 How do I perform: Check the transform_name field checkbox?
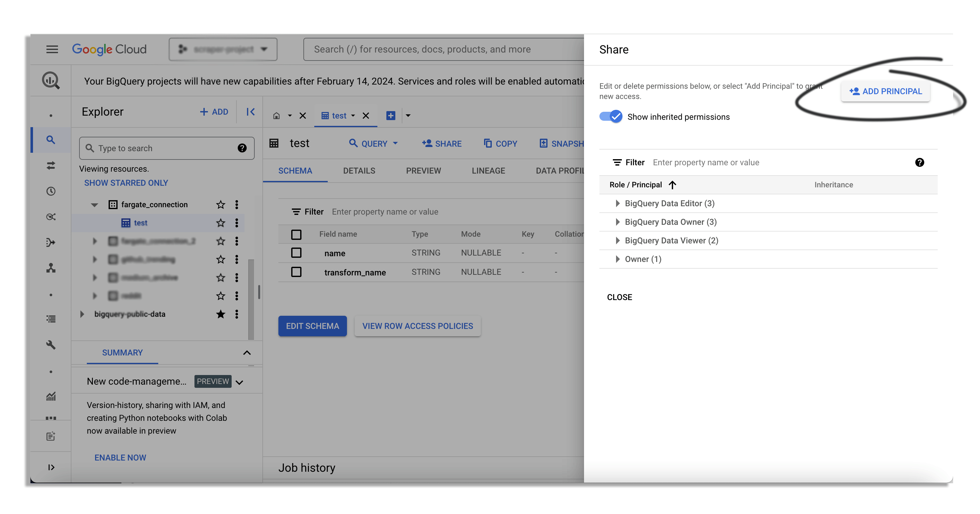[296, 272]
